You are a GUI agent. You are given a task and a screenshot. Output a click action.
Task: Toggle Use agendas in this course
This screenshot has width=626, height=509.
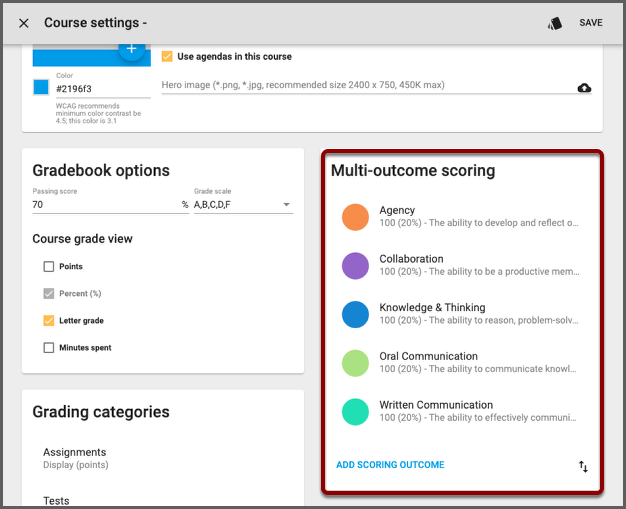(168, 57)
